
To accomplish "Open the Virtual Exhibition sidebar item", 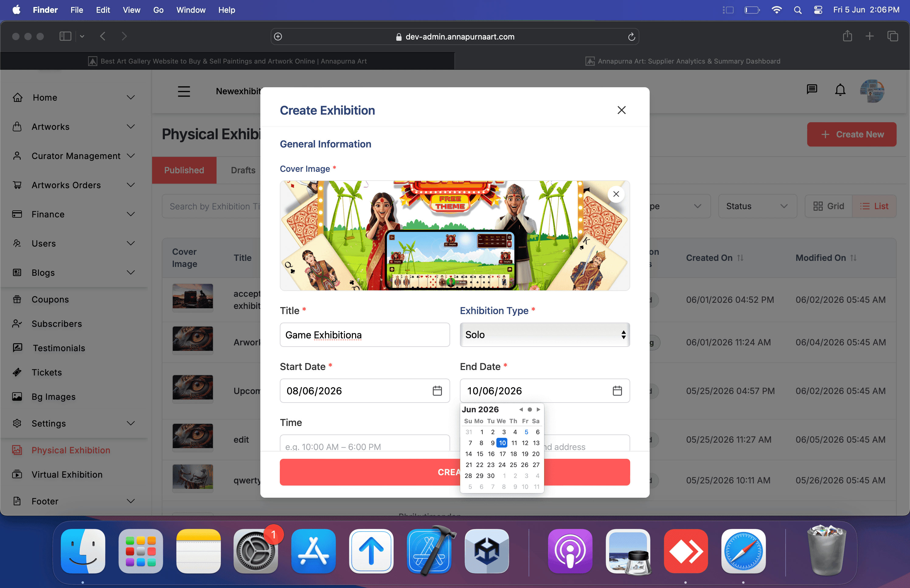I will pos(67,475).
